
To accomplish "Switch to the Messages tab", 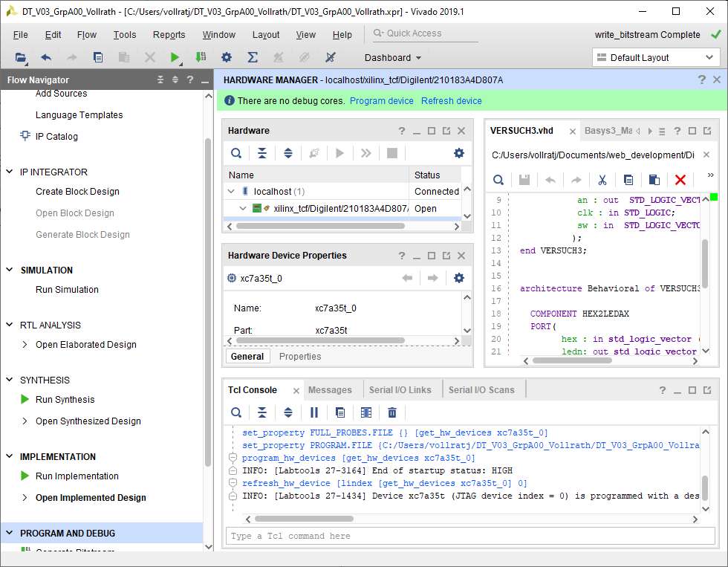I will (x=330, y=389).
